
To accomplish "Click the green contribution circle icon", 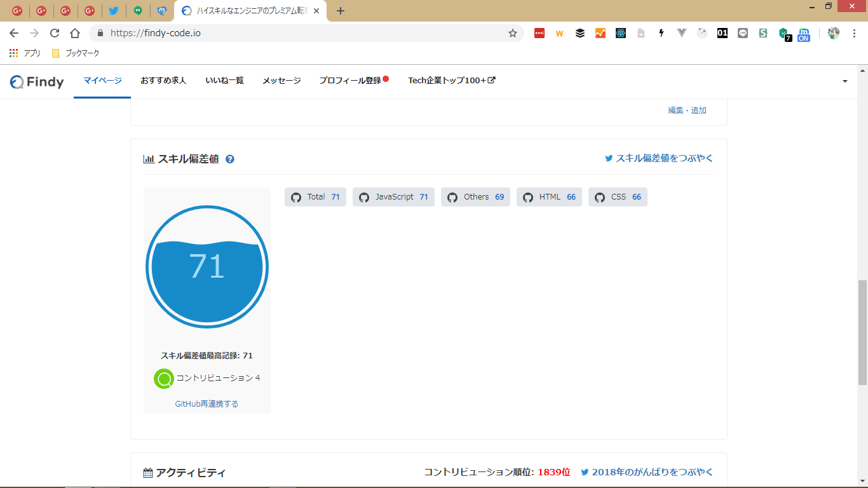I will [164, 379].
